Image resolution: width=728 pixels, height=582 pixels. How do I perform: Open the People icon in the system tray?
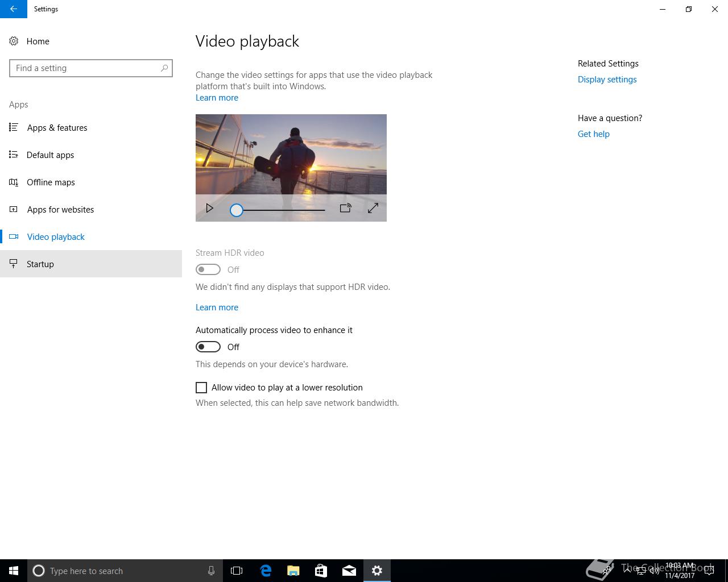point(607,571)
